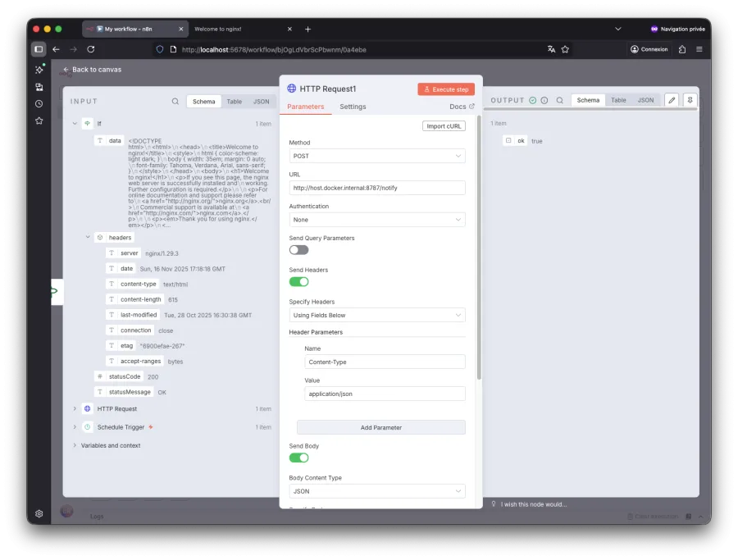The image size is (738, 560).
Task: Disable the Send Headers toggle
Action: tap(298, 281)
